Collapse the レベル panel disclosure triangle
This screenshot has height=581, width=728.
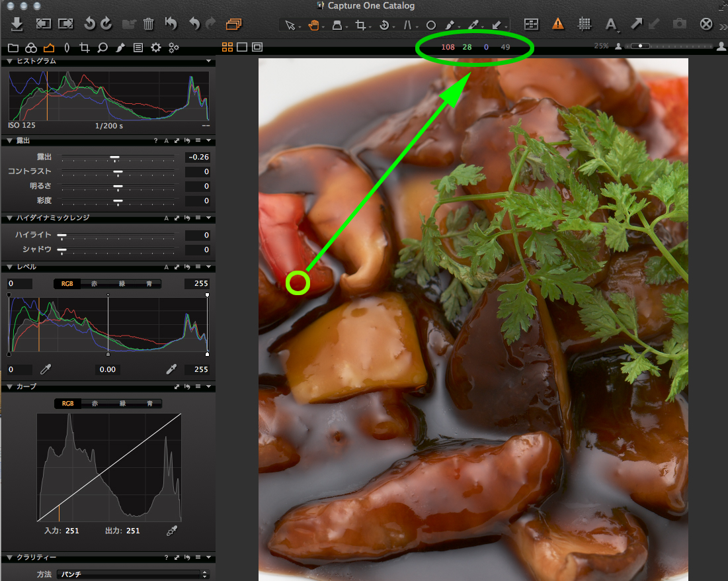coord(9,267)
